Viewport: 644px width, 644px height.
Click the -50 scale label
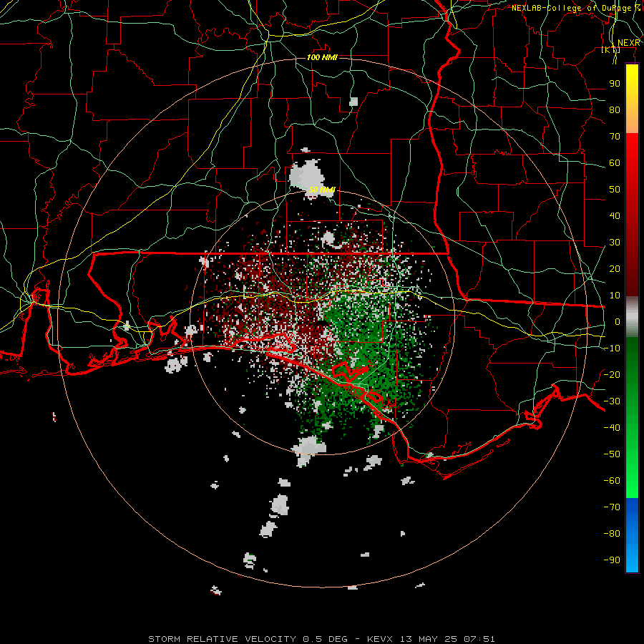click(612, 454)
